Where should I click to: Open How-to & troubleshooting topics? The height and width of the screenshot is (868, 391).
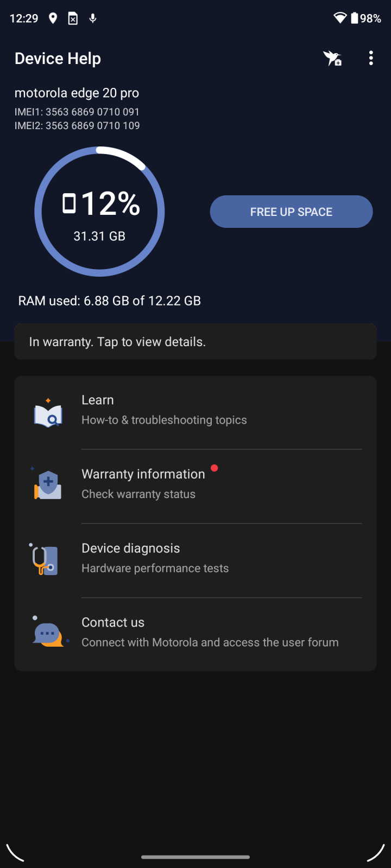pyautogui.click(x=164, y=420)
